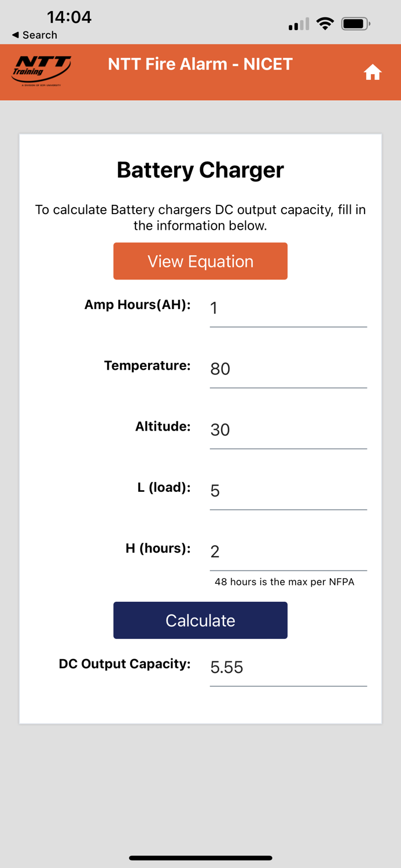
Task: Click the Altitude input showing 30
Action: pyautogui.click(x=288, y=431)
